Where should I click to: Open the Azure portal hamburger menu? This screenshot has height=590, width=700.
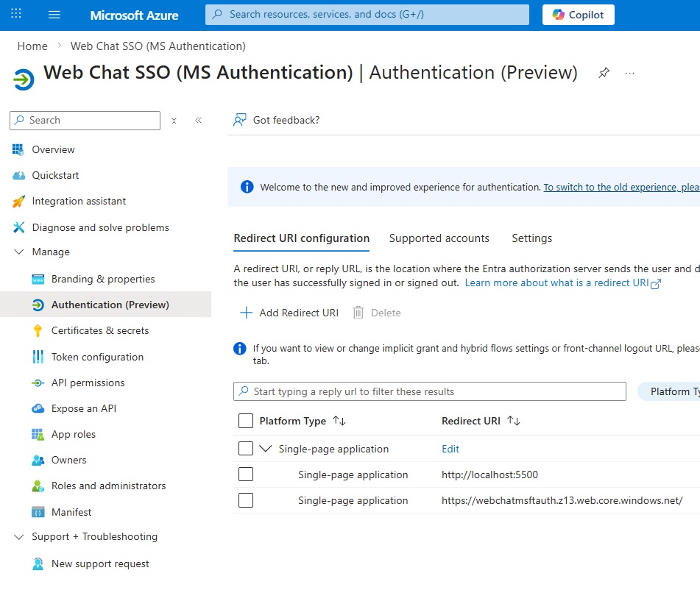click(x=54, y=15)
